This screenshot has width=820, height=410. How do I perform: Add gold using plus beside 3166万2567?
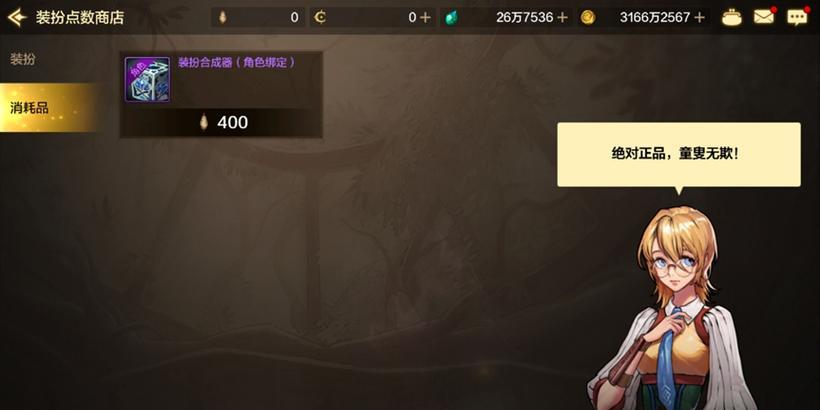pos(699,18)
